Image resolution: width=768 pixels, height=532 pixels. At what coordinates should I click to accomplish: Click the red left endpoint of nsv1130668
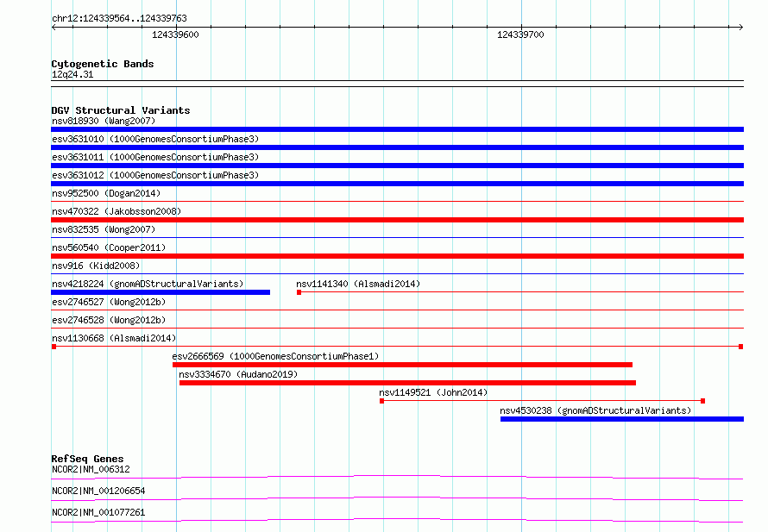click(54, 347)
